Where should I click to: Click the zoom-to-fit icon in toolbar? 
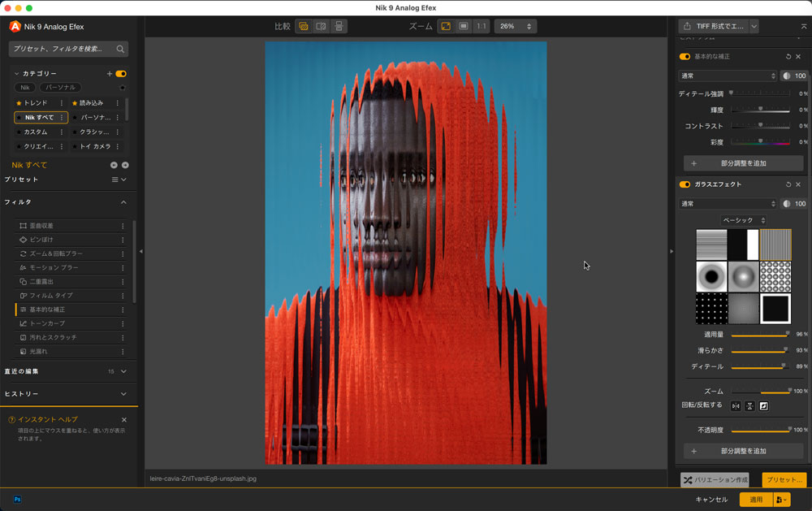point(446,26)
